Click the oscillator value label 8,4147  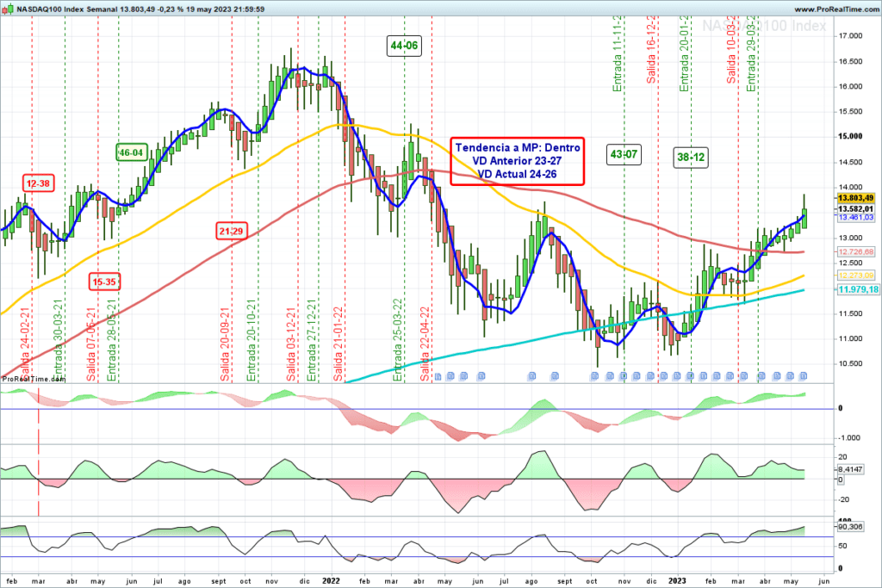[850, 469]
